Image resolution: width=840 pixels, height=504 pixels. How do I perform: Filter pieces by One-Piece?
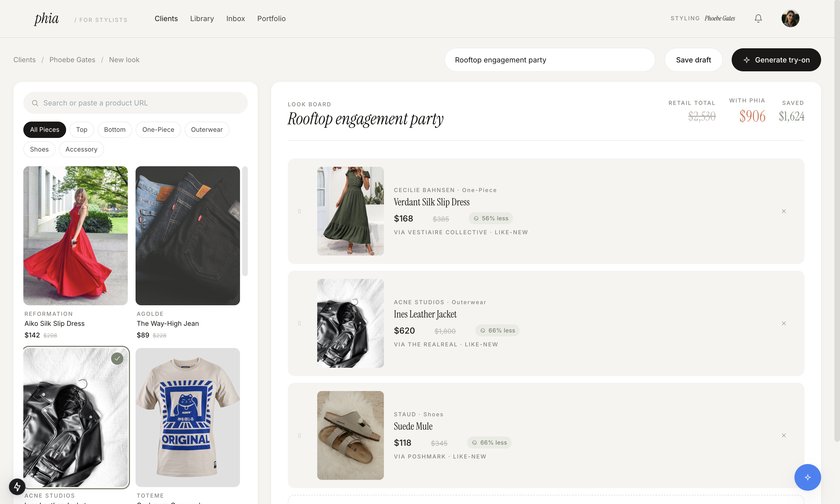158,130
